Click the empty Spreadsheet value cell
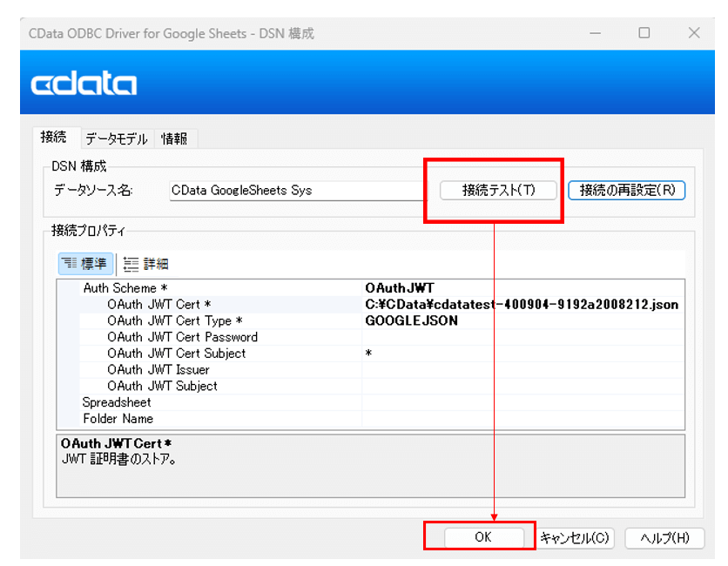 click(522, 402)
